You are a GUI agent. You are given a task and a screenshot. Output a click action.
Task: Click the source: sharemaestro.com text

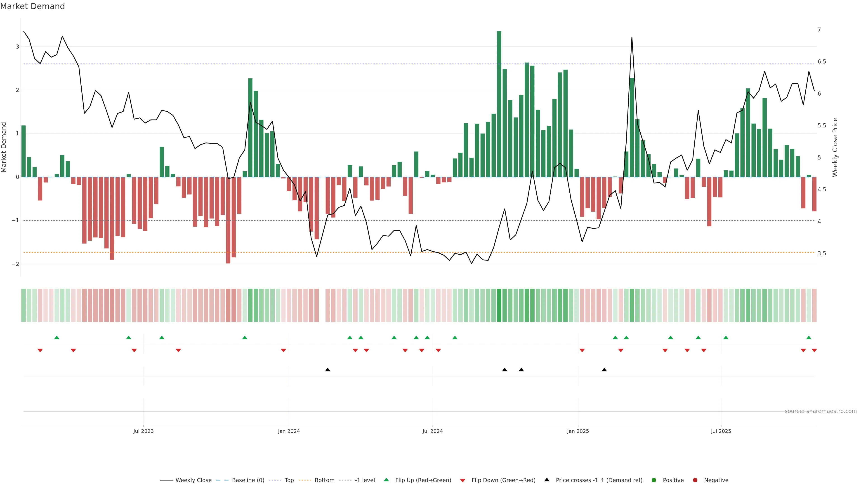(821, 411)
